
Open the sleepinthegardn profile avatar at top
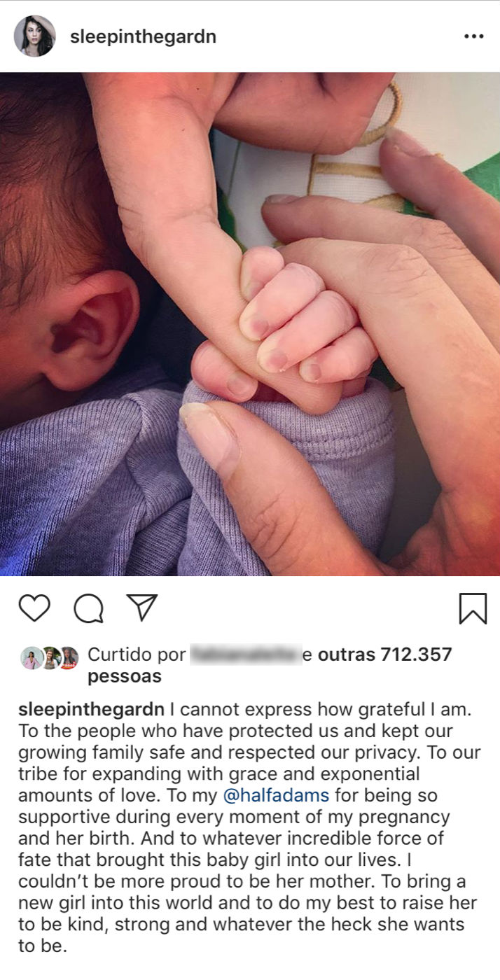click(x=35, y=36)
